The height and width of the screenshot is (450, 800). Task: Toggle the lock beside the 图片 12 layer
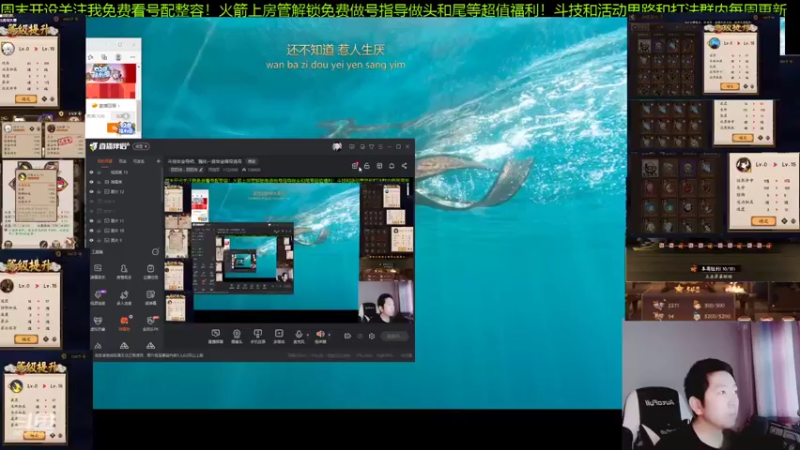point(99,192)
